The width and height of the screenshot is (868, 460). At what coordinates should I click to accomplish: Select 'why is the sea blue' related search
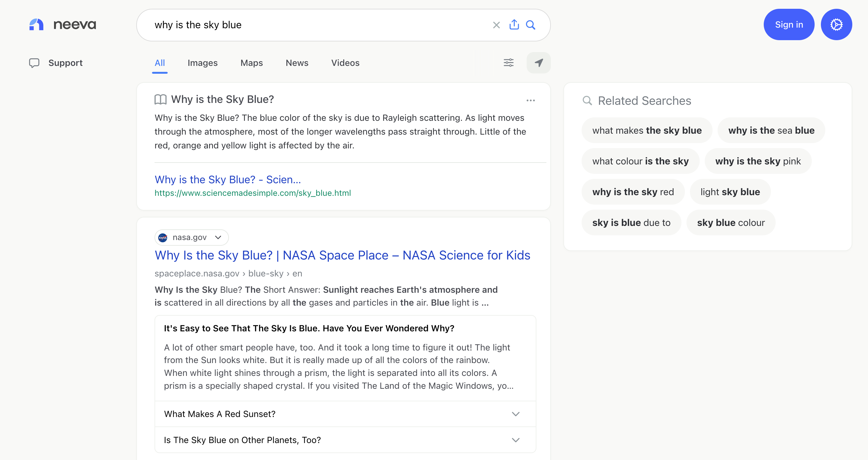click(x=771, y=130)
